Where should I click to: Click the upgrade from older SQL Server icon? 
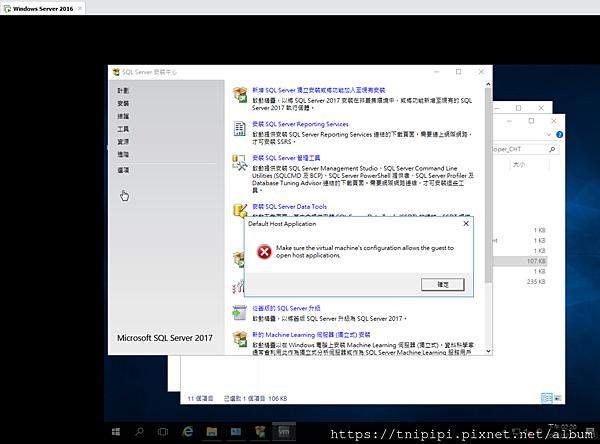click(x=240, y=312)
